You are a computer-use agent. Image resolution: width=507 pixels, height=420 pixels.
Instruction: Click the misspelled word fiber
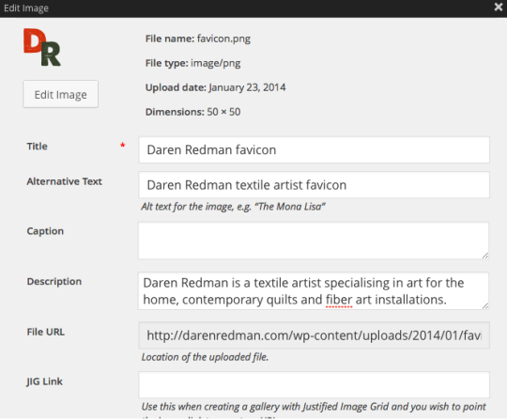(339, 300)
